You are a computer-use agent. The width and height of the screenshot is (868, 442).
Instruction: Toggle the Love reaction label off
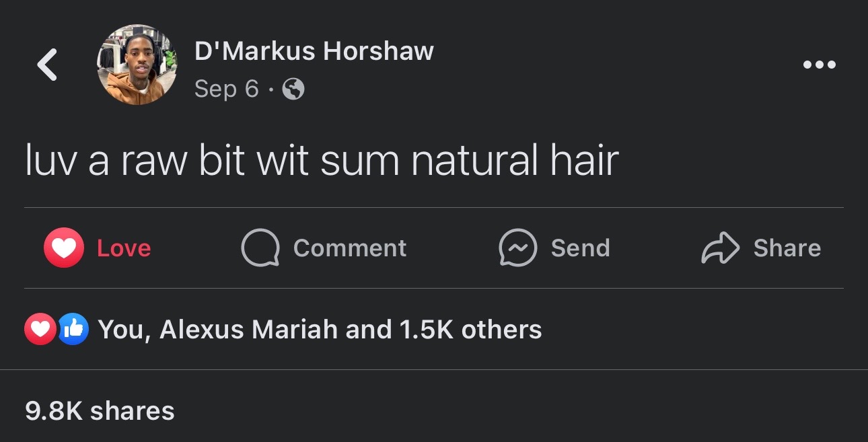coord(124,248)
